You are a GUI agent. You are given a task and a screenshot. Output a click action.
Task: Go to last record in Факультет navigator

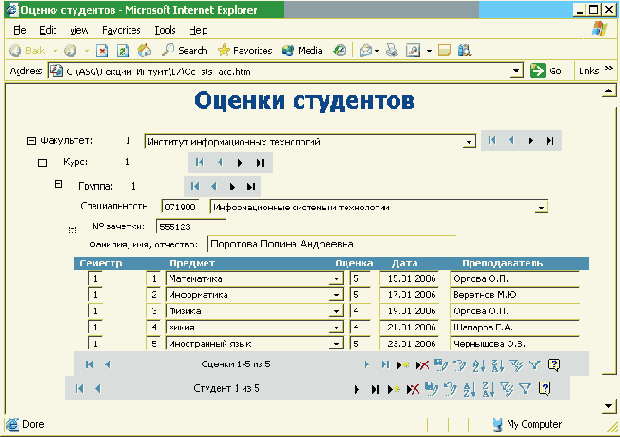[549, 141]
